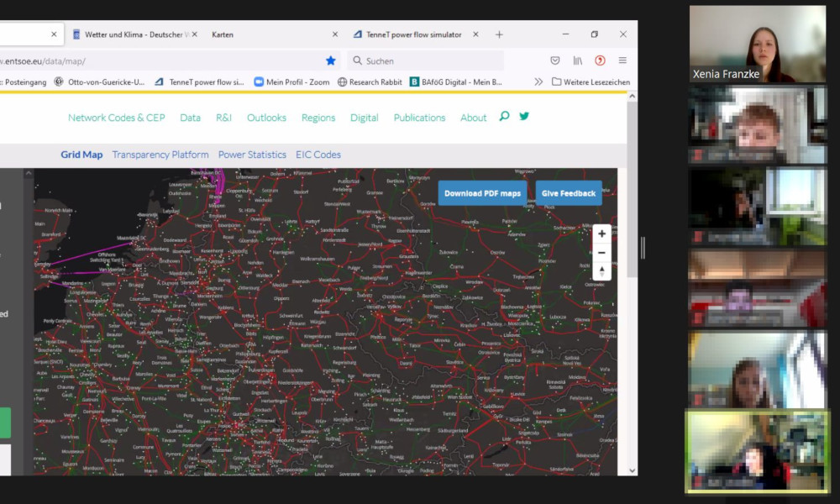The image size is (840, 504).
Task: Show more bookmarks with the overflow chevron
Action: (538, 82)
